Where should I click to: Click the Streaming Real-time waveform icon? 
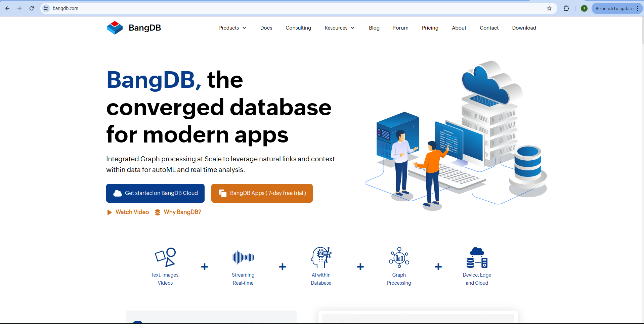243,257
